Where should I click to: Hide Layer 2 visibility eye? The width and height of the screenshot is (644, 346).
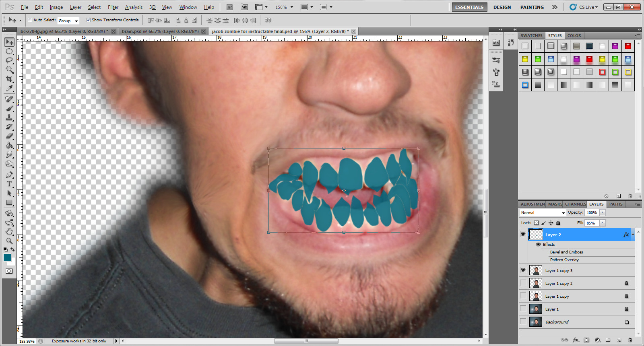tap(523, 234)
